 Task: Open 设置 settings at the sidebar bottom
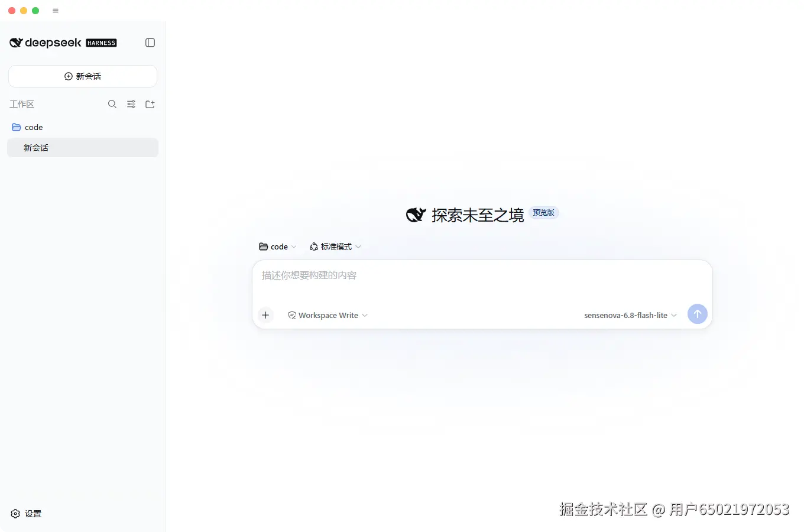coord(27,514)
